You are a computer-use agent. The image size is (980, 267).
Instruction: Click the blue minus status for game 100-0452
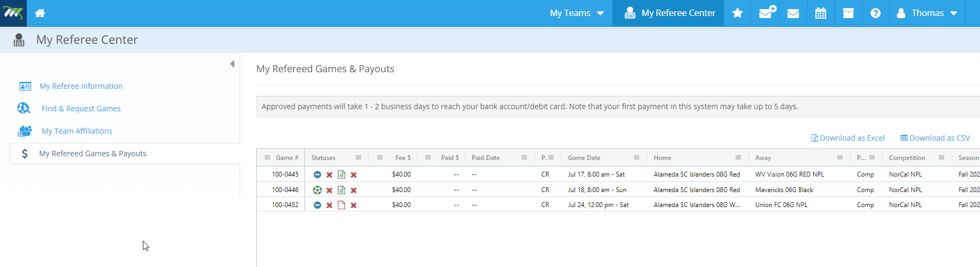coord(317,205)
